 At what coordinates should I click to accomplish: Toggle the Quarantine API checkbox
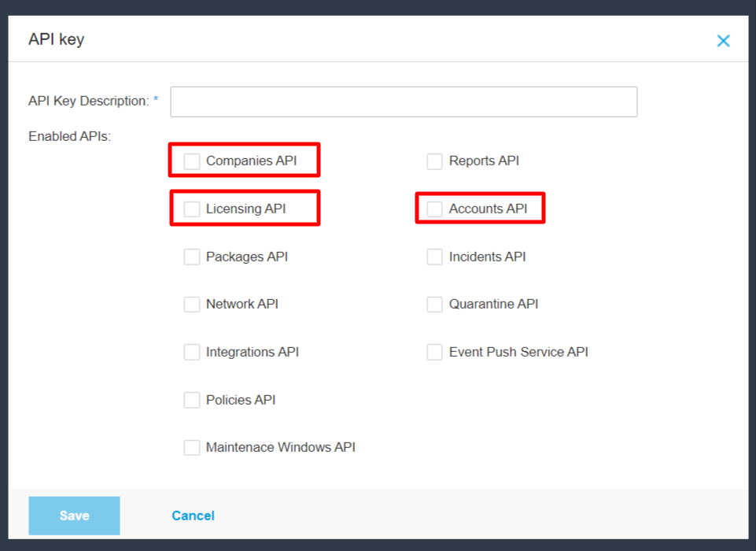point(434,305)
